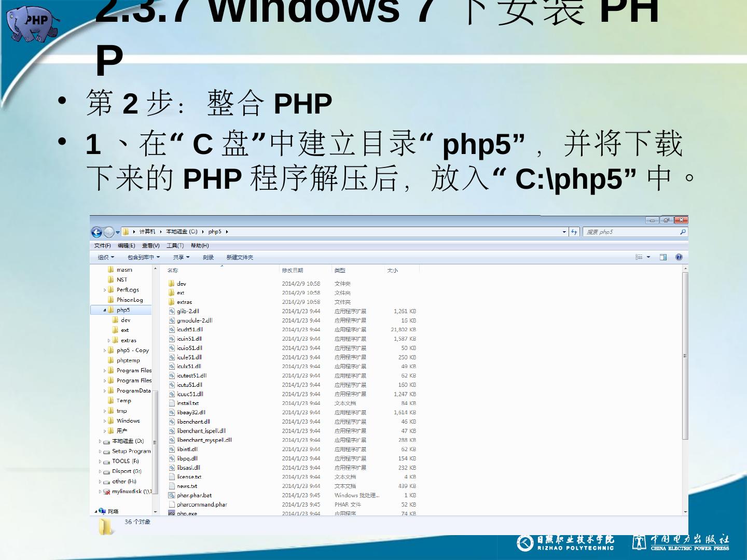Click the 网络 network icon in tree
The image size is (747, 560).
pyautogui.click(x=102, y=511)
